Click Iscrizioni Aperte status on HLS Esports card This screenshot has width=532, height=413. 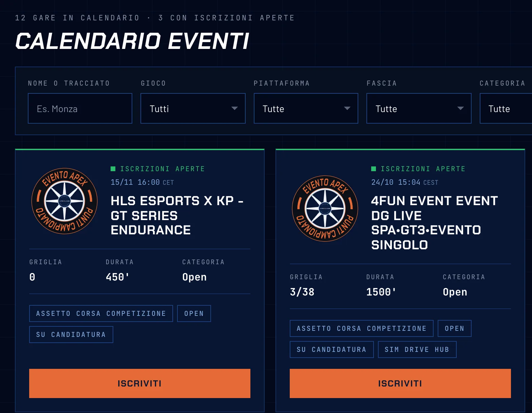158,169
